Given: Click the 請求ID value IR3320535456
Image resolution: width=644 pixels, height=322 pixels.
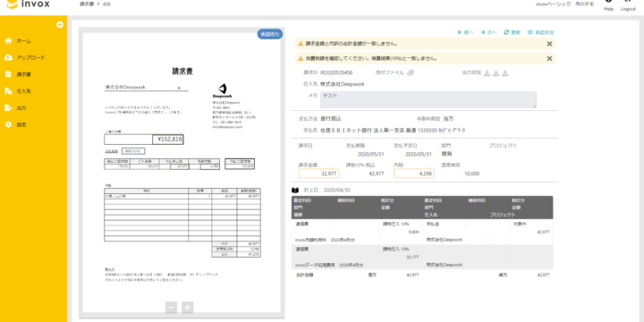Looking at the screenshot, I should click(x=336, y=72).
